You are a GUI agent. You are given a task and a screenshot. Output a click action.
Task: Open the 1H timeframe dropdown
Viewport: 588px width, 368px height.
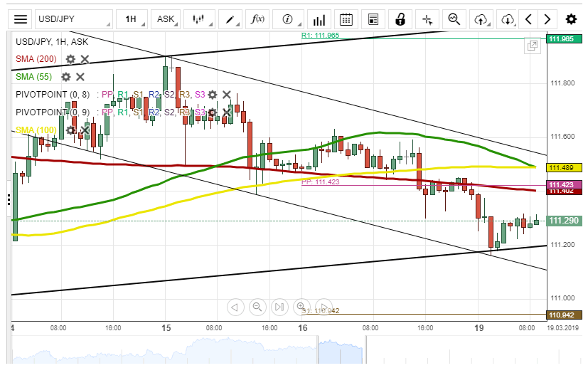(x=132, y=19)
